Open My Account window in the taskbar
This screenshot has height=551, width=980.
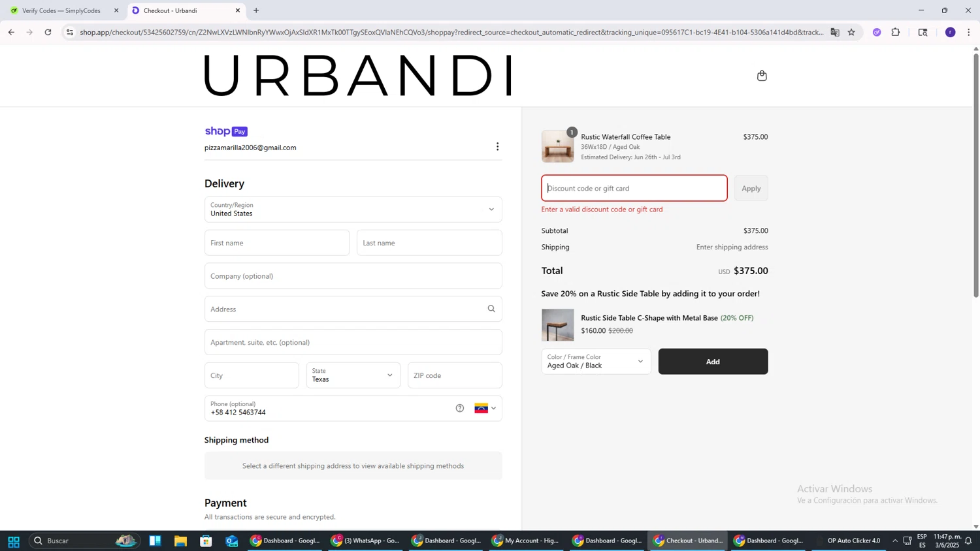pos(527,541)
